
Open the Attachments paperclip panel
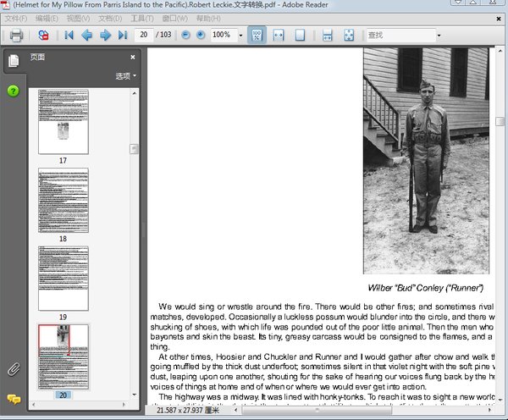click(13, 369)
